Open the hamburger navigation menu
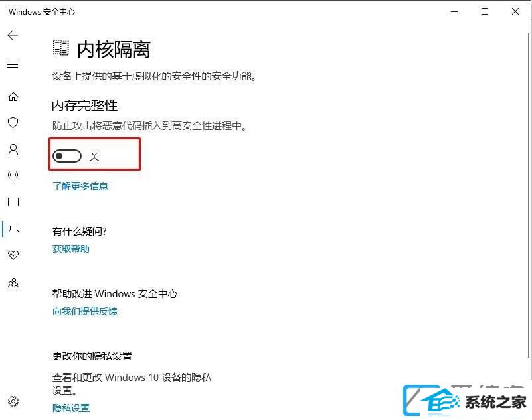 (13, 64)
